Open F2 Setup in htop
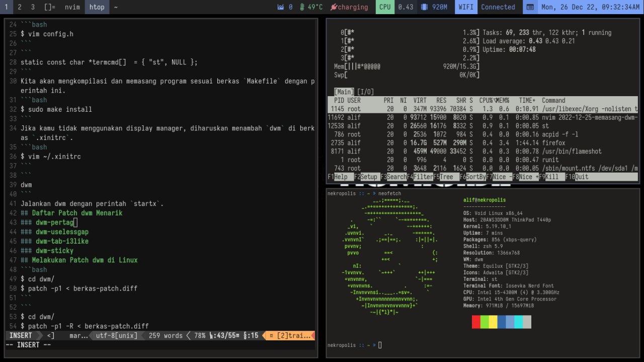The width and height of the screenshot is (644, 362). [x=369, y=177]
